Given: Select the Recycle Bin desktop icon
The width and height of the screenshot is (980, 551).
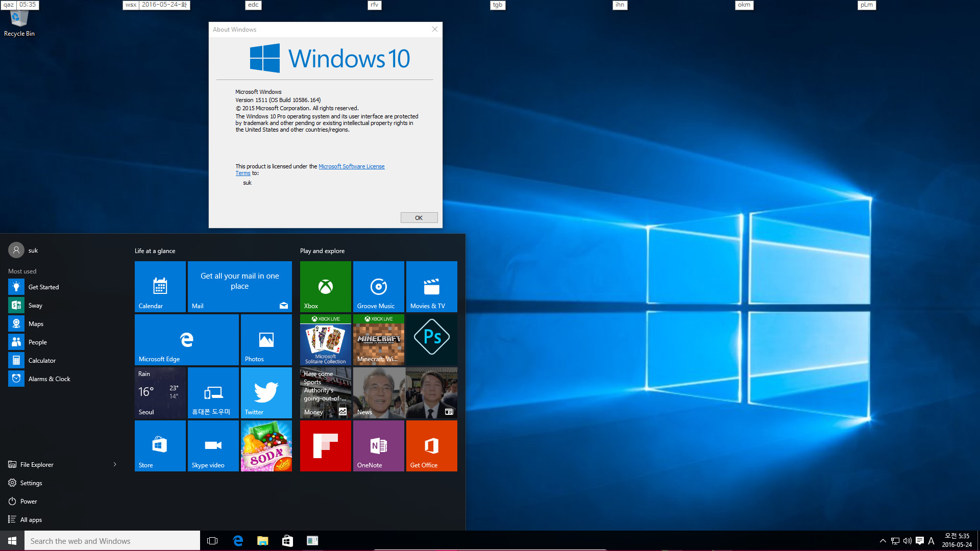Looking at the screenshot, I should pyautogui.click(x=19, y=23).
